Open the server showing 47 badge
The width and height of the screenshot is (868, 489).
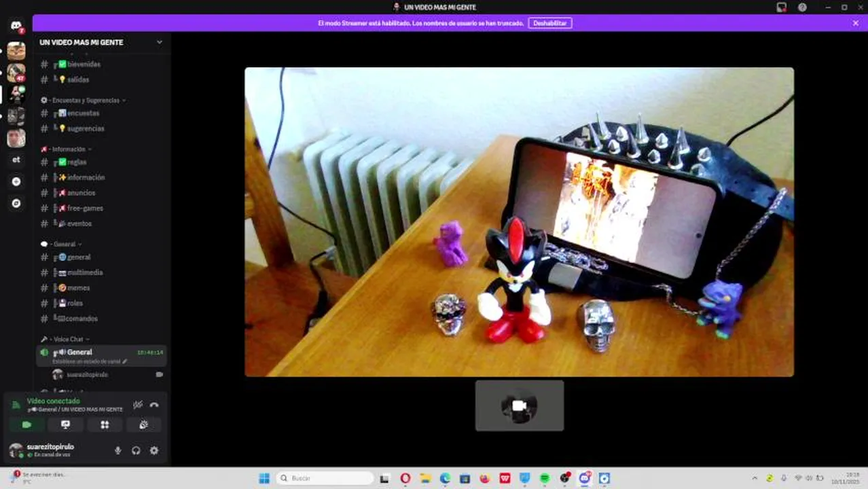[x=16, y=72]
